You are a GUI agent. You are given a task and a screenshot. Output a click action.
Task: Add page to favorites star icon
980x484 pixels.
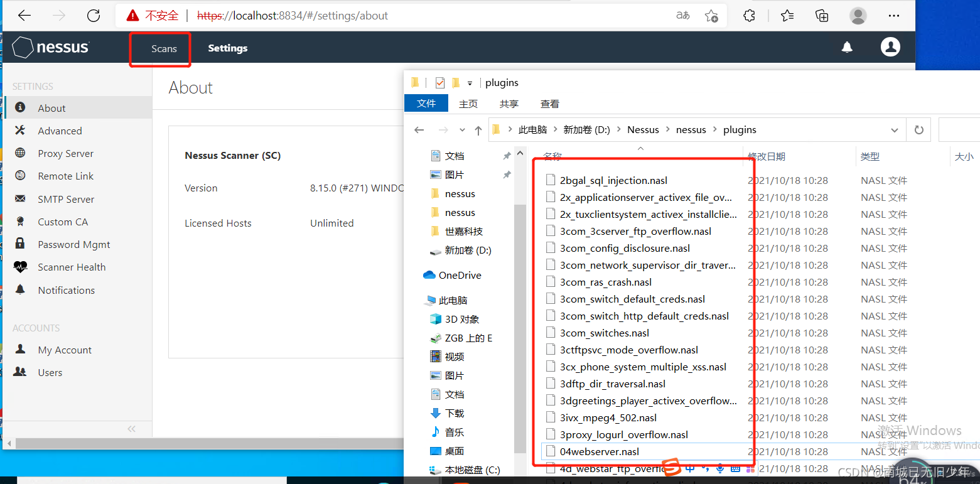(711, 16)
